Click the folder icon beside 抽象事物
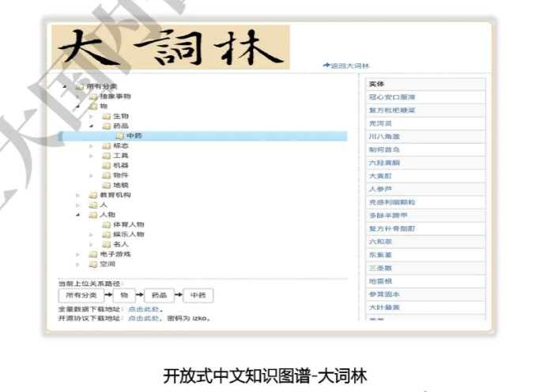The image size is (547, 392). click(93, 96)
